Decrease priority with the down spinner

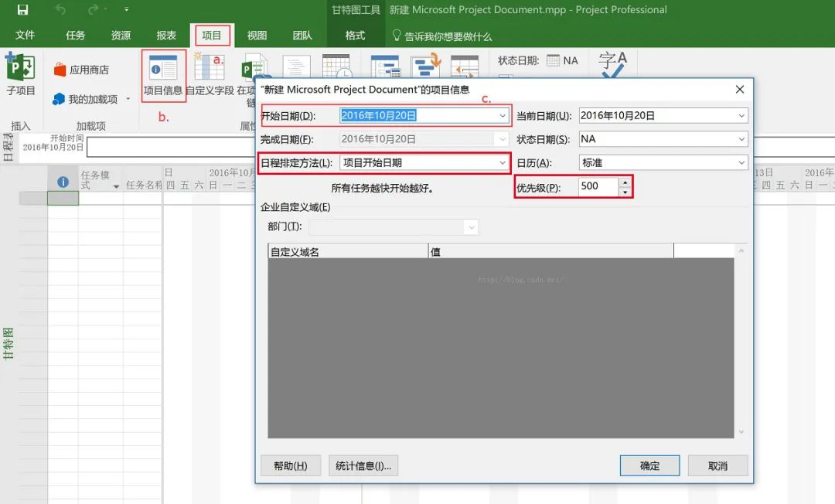[625, 192]
